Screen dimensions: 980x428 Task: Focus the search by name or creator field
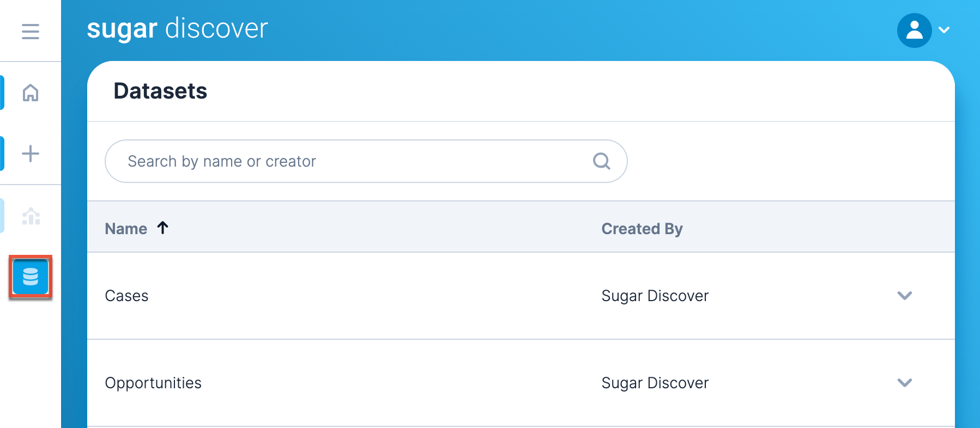point(354,161)
